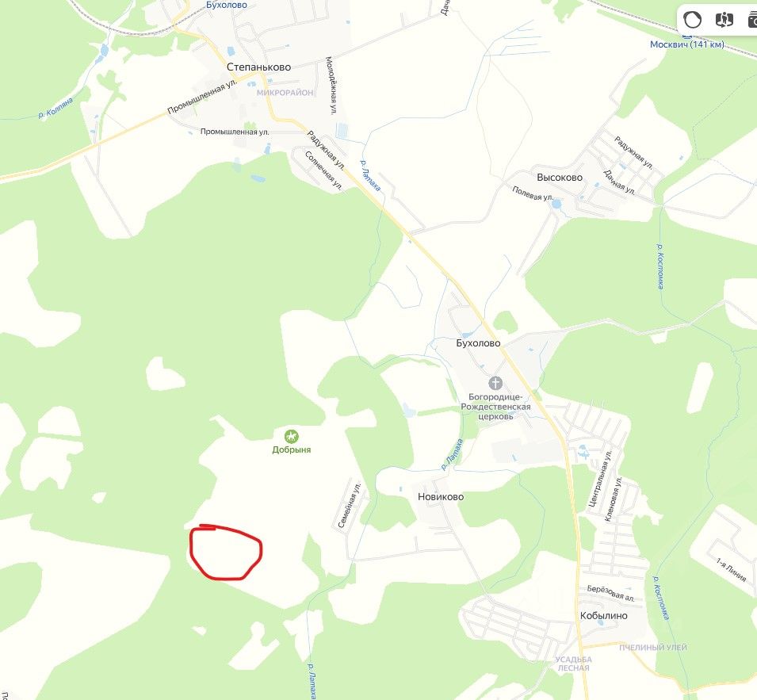Click the Новиково village label
This screenshot has height=700, width=757.
(441, 496)
